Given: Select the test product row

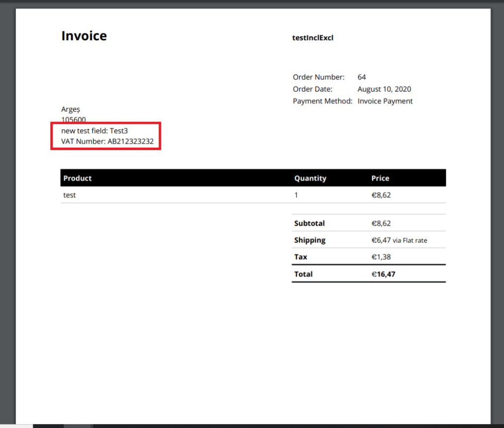Looking at the screenshot, I should [x=69, y=195].
